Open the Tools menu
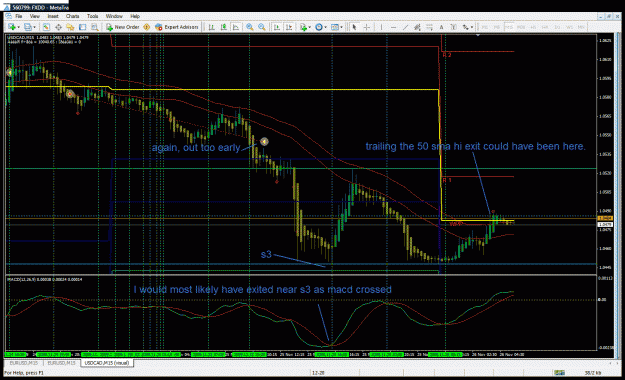 [x=92, y=16]
